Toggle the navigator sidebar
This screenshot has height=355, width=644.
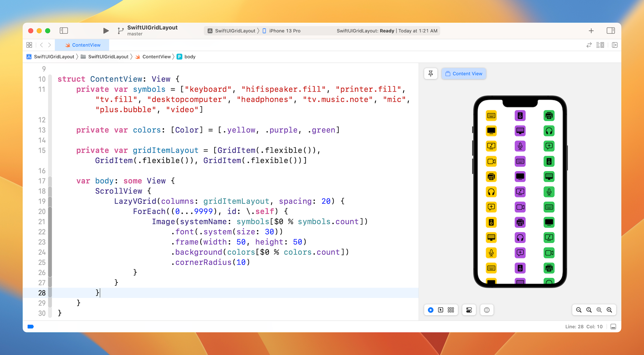coord(64,31)
